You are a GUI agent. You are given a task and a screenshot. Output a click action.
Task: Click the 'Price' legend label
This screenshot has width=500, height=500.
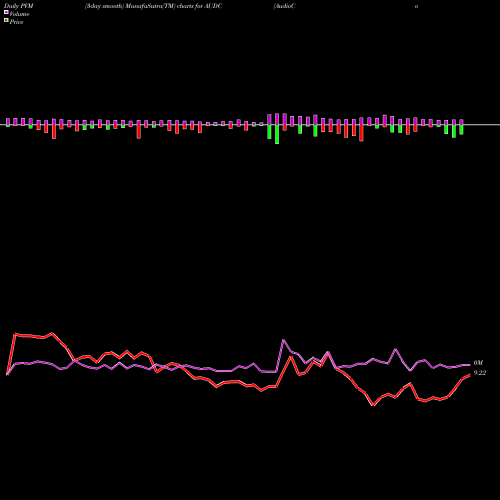click(x=16, y=22)
